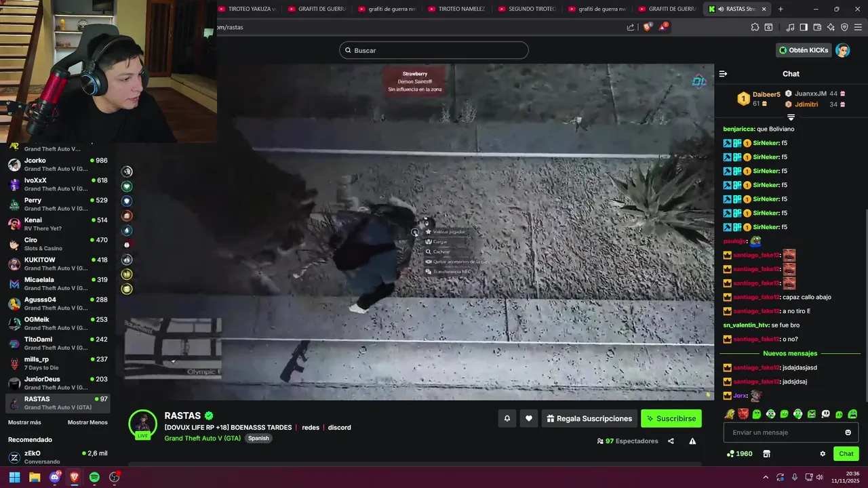Open user profile avatar menu
Screen dimensions: 868x488
[842, 50]
